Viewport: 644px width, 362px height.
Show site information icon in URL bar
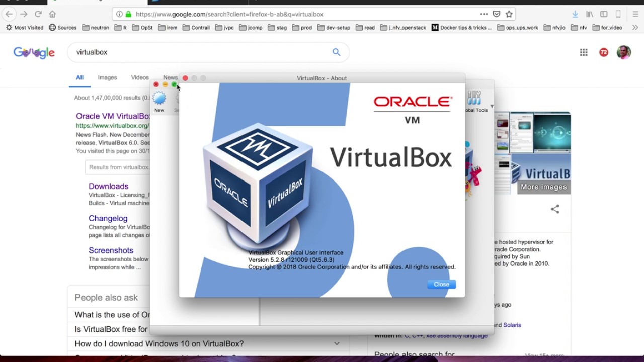click(119, 14)
